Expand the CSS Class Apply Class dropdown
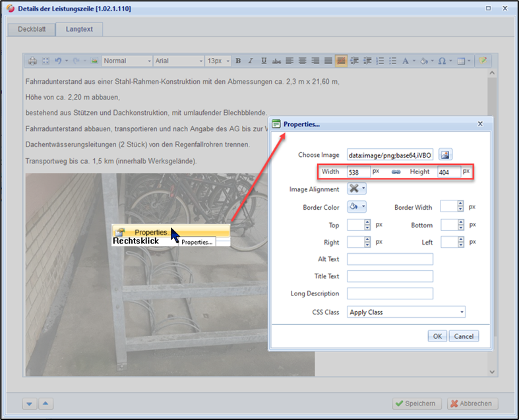 pyautogui.click(x=406, y=312)
